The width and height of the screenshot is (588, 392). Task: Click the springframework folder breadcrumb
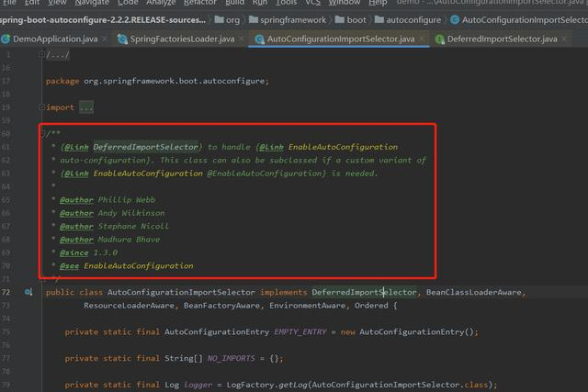[x=288, y=20]
